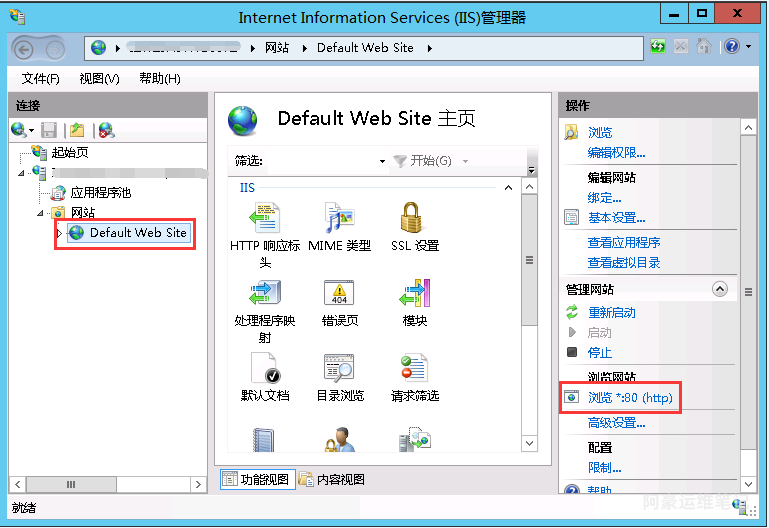769x528 pixels.
Task: Collapse the IIS group section
Action: (508, 188)
